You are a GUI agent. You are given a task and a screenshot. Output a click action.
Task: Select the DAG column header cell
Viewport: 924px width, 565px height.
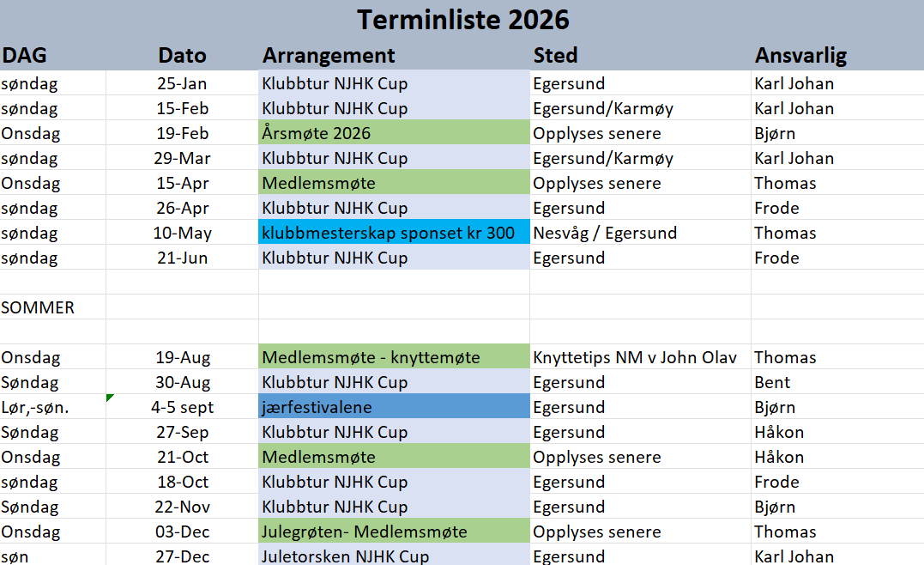tap(25, 56)
